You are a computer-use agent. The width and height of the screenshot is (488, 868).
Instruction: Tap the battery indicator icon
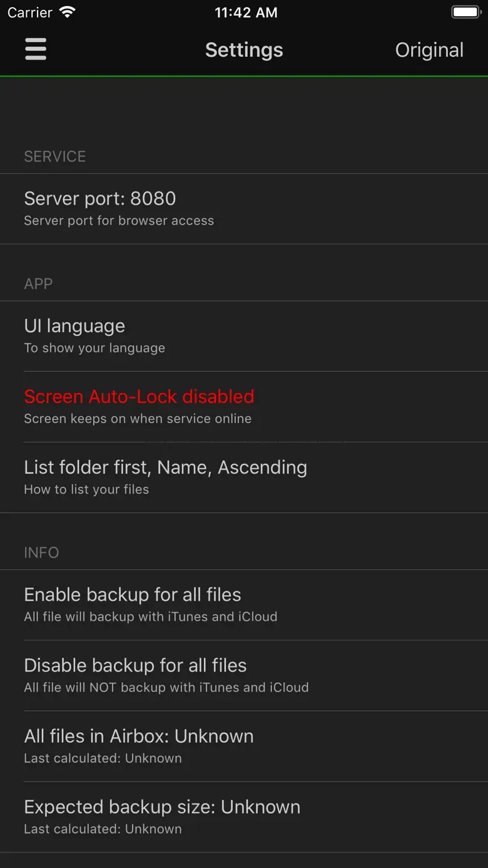click(465, 13)
